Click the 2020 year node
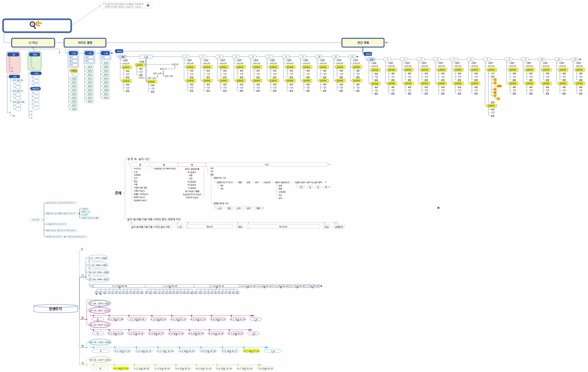 (368, 54)
